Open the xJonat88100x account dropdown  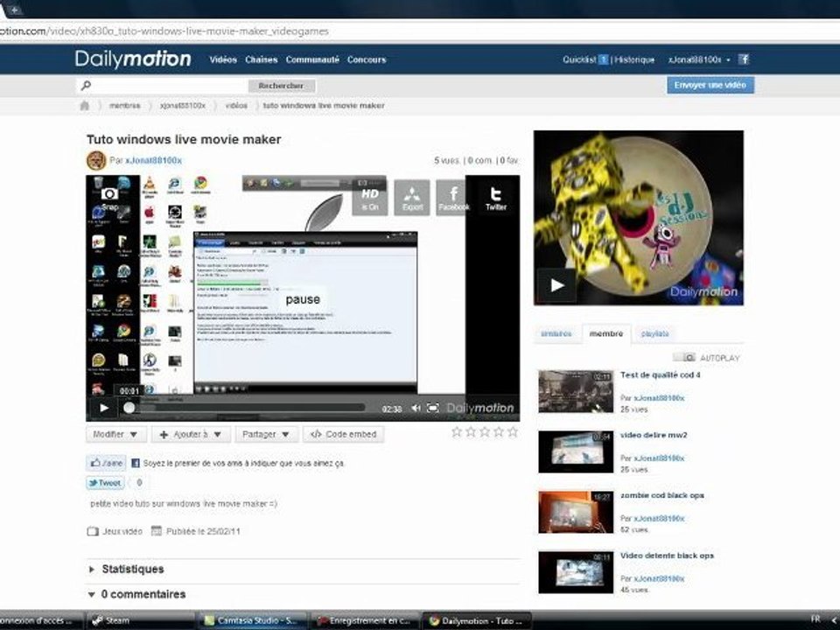pos(698,59)
